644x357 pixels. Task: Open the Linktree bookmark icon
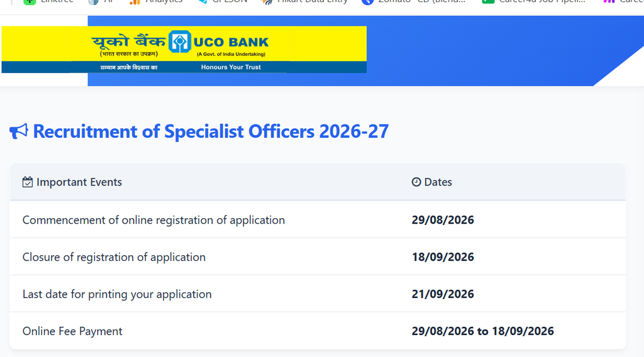point(30,2)
